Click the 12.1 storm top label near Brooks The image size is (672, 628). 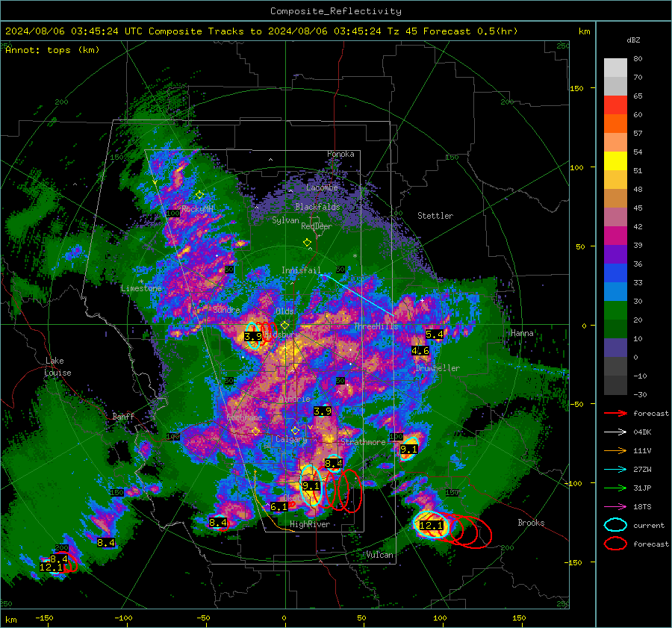[x=431, y=526]
